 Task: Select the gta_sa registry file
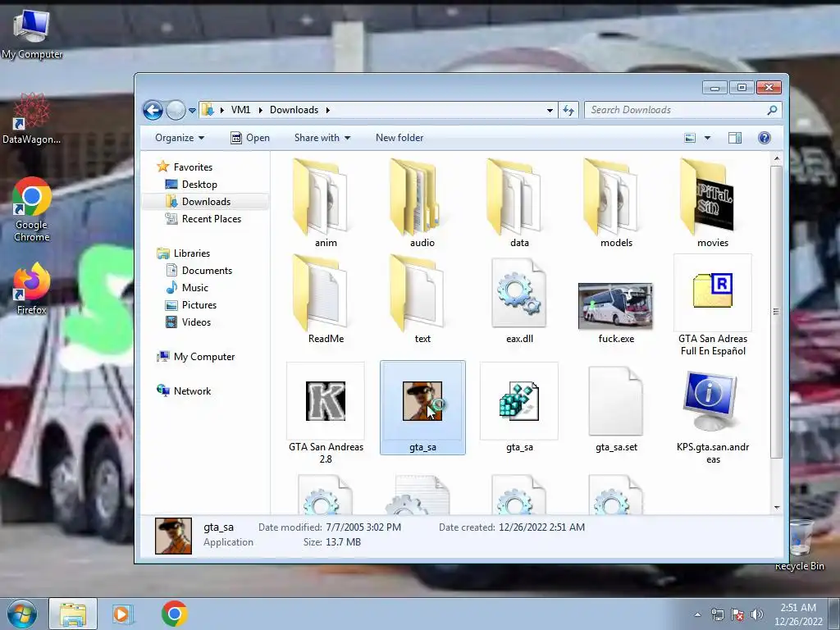pyautogui.click(x=519, y=409)
